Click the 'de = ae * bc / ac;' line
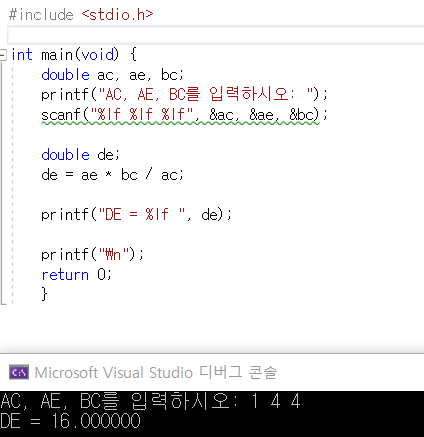The height and width of the screenshot is (437, 424). coord(112,175)
